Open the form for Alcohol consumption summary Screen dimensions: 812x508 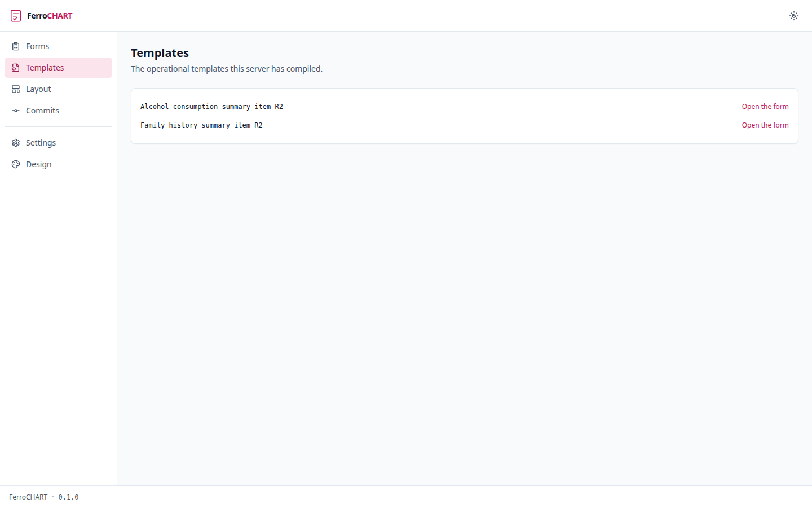[x=765, y=107]
